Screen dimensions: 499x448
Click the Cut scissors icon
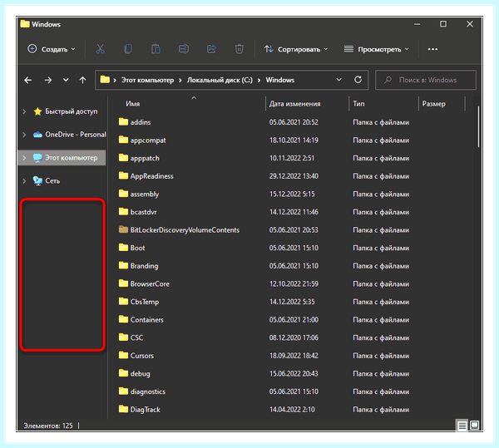pyautogui.click(x=101, y=49)
